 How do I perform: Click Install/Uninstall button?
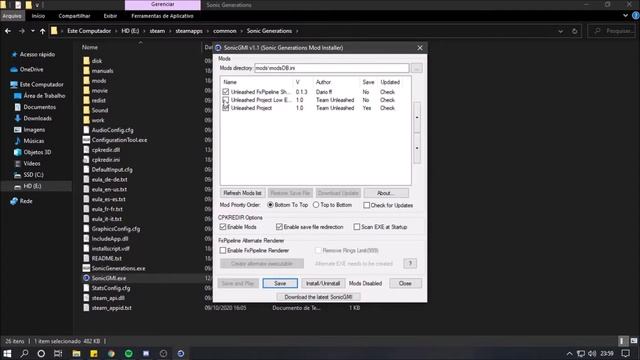click(323, 283)
